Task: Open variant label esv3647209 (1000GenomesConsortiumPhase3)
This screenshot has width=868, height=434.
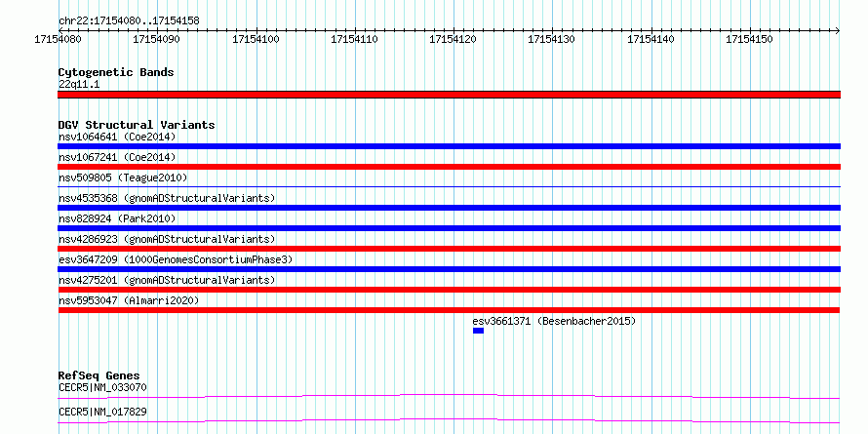Action: 176,260
